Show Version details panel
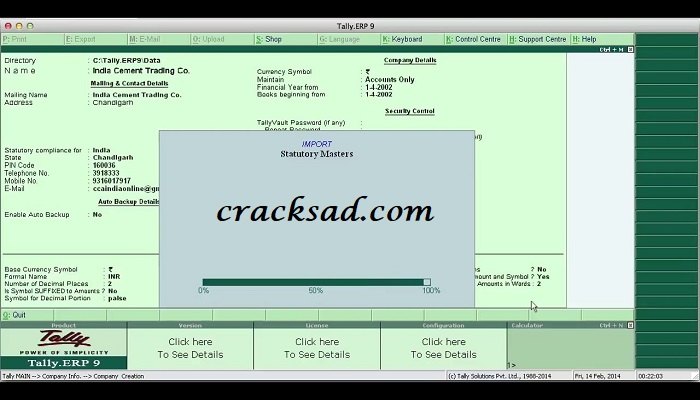The height and width of the screenshot is (400, 700). point(190,348)
